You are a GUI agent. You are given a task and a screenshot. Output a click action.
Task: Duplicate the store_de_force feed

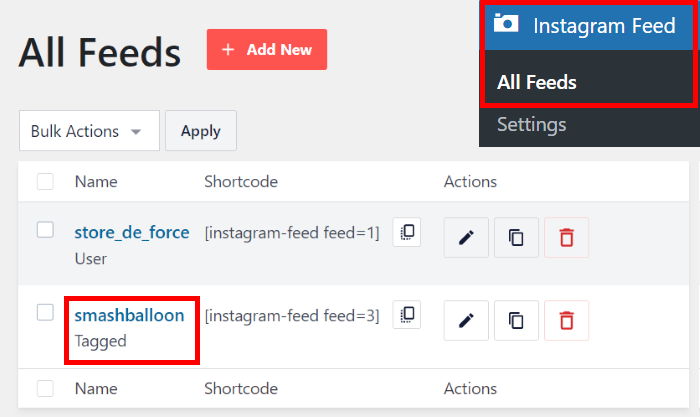pos(516,237)
